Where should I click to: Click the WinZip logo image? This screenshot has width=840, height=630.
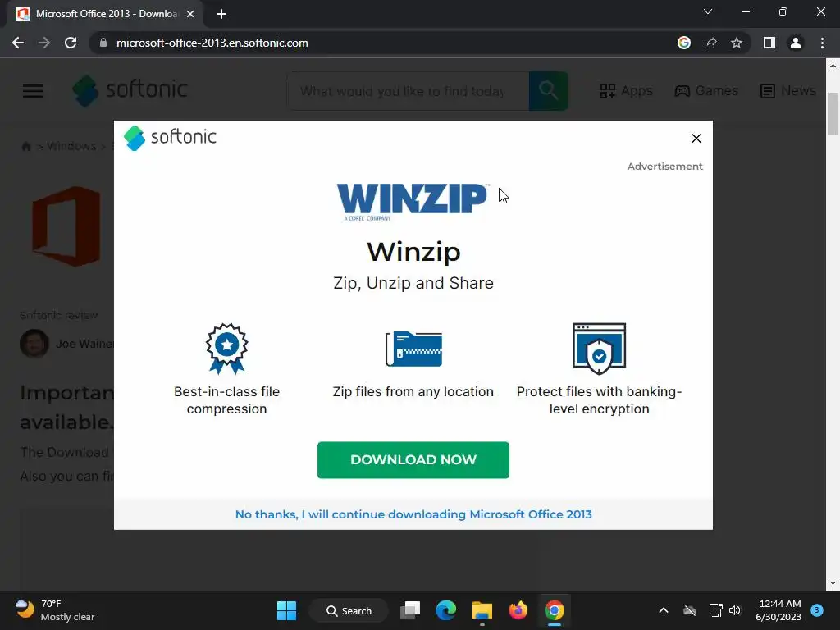click(x=413, y=202)
